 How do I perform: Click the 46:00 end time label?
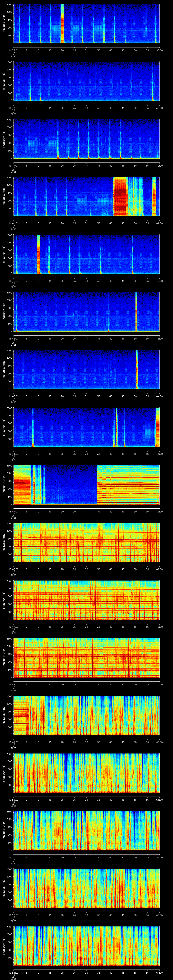pyautogui.click(x=160, y=511)
